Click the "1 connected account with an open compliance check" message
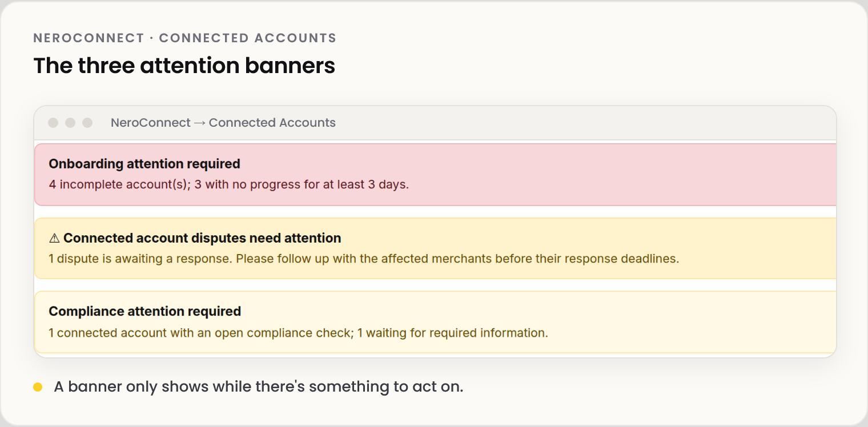 click(x=298, y=333)
